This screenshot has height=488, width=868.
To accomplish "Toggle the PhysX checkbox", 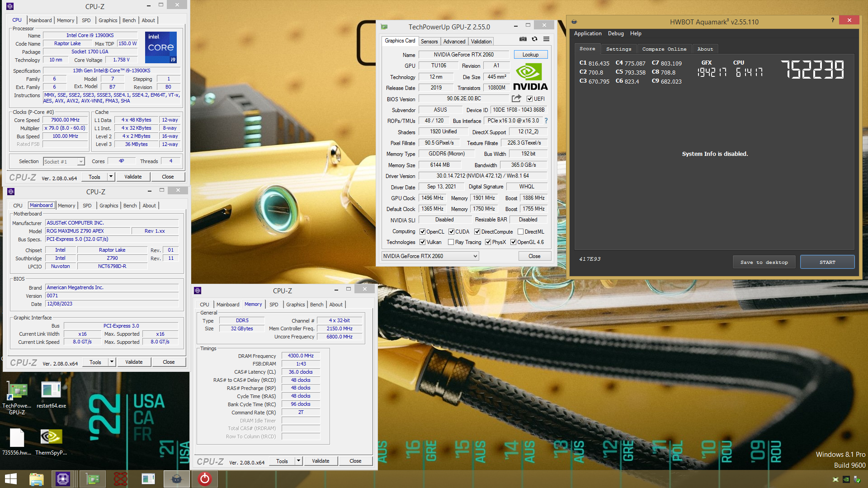I will (488, 242).
